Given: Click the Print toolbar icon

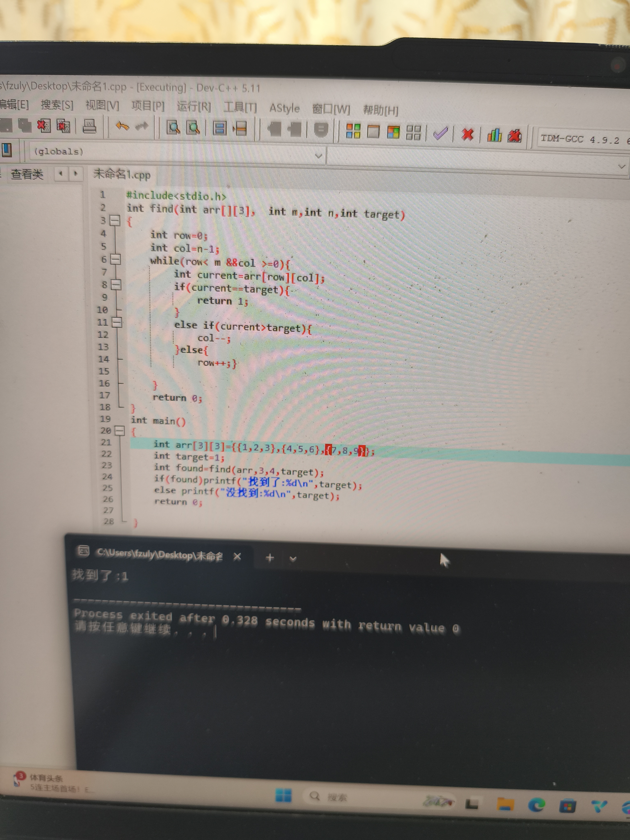Looking at the screenshot, I should click(90, 127).
